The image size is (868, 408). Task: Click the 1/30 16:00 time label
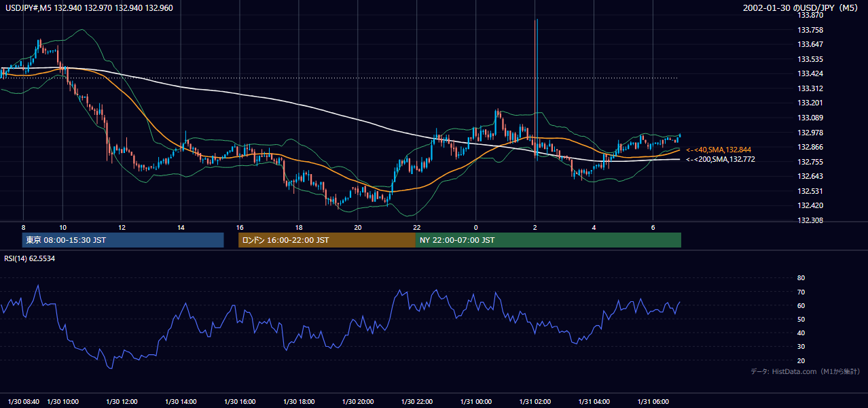(x=240, y=402)
